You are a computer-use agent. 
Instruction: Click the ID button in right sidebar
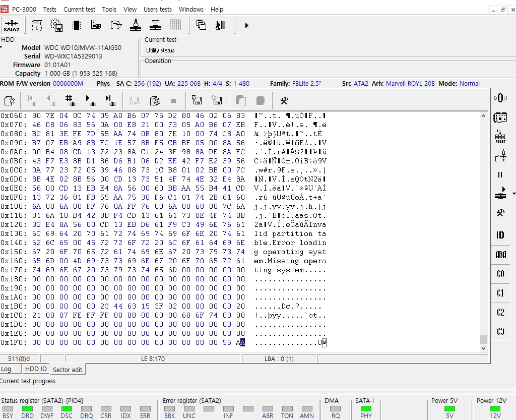click(500, 235)
